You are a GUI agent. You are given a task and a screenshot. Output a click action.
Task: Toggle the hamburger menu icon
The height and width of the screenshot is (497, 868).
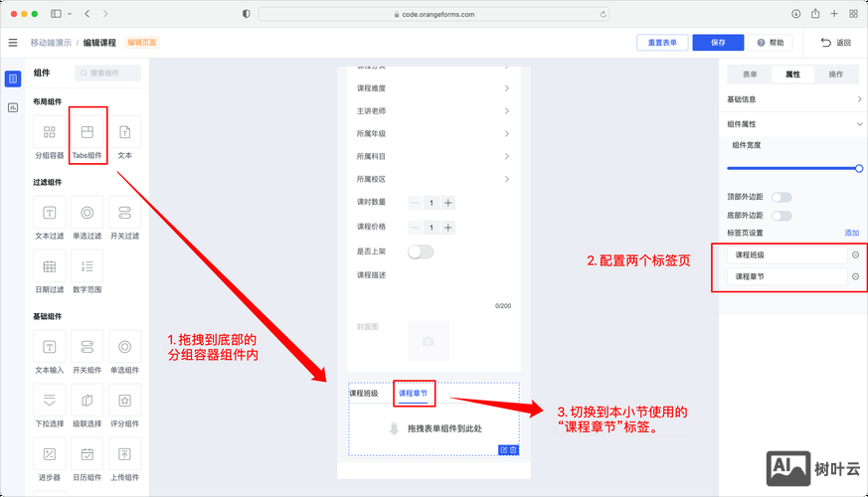pyautogui.click(x=13, y=43)
